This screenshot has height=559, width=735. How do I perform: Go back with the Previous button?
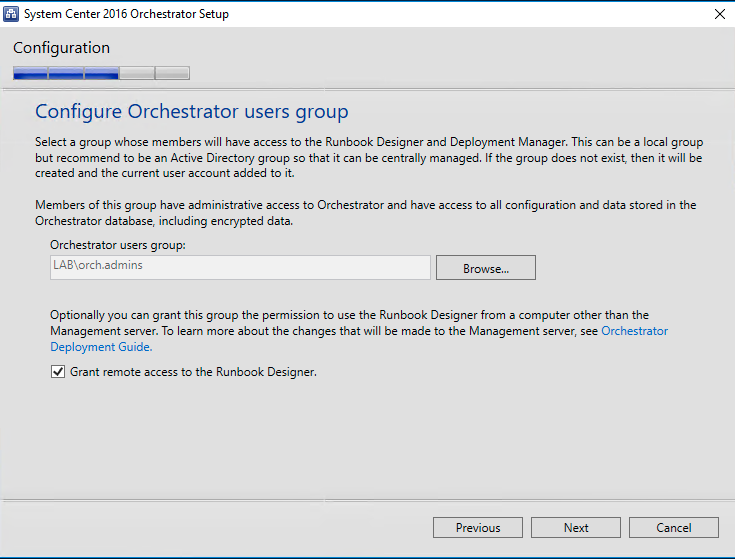point(478,528)
